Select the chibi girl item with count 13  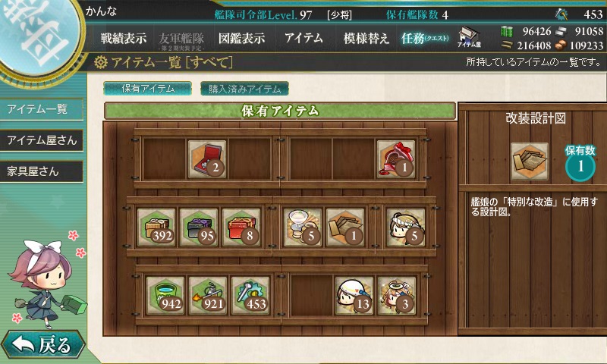[354, 296]
